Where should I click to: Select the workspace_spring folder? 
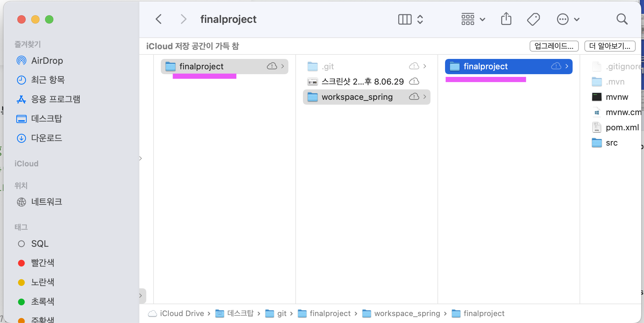(367, 97)
